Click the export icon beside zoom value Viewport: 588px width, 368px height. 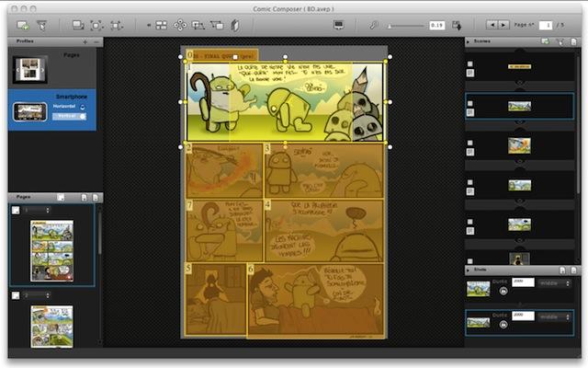click(x=457, y=26)
